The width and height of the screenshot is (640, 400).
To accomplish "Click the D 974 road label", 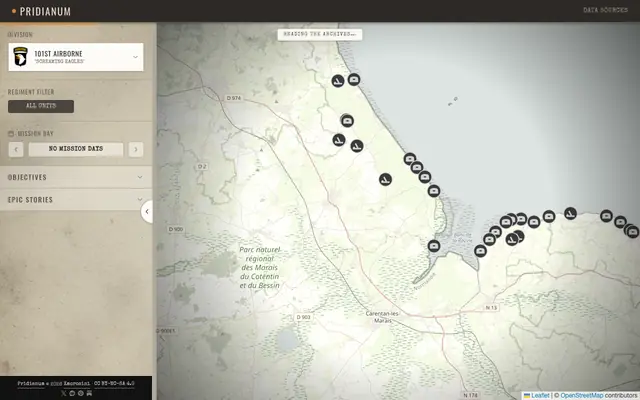I will (x=234, y=98).
